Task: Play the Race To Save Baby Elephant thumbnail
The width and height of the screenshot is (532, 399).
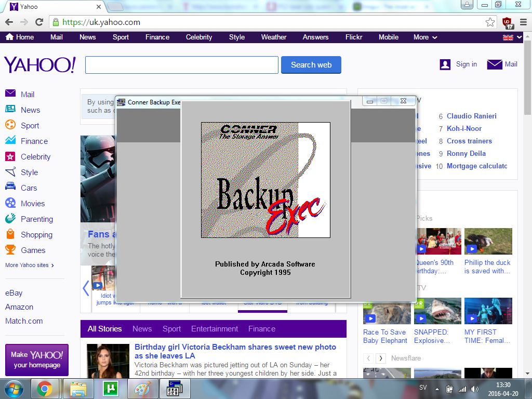Action: 387,312
